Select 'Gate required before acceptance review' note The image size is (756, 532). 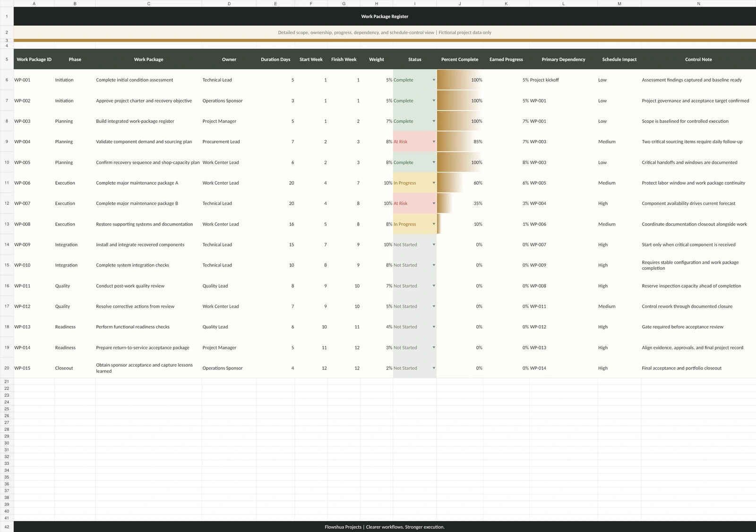coord(698,327)
